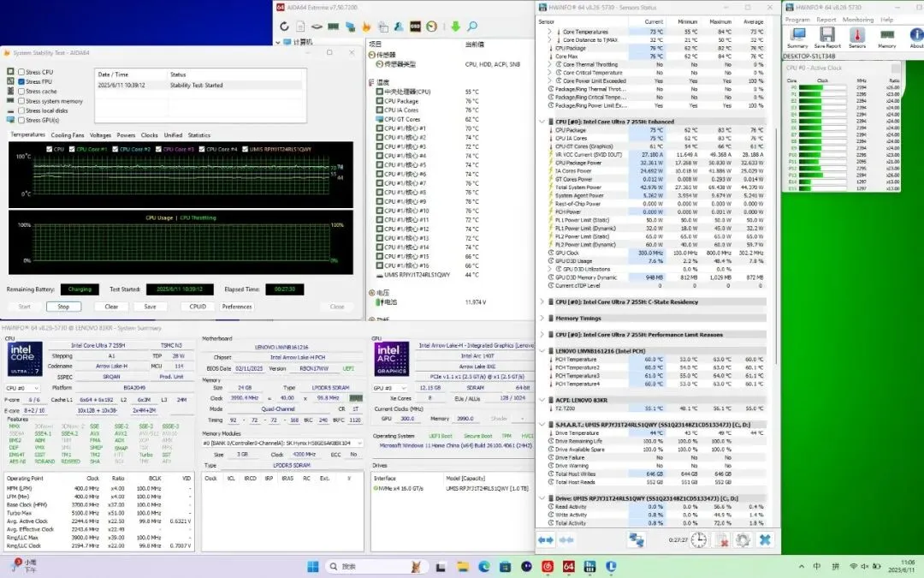Expand Performance Limit Reasons section
Screen dimensions: 924x578
tap(542, 335)
